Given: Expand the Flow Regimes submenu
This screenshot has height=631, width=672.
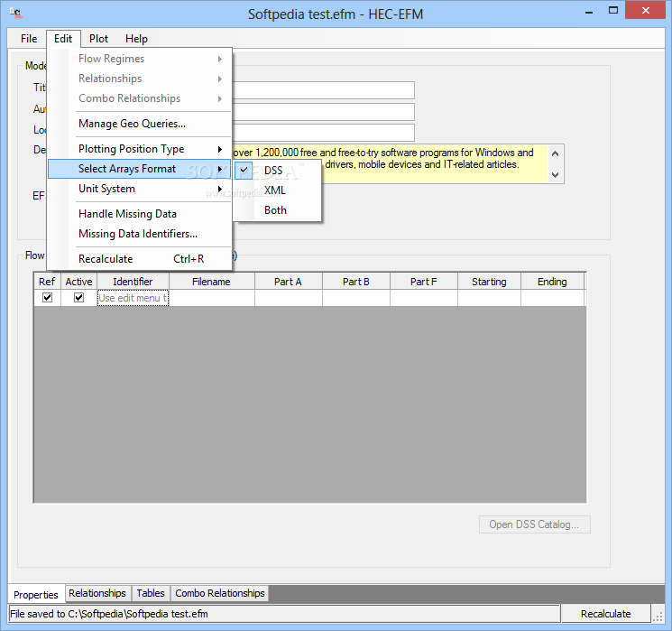Looking at the screenshot, I should click(x=140, y=59).
